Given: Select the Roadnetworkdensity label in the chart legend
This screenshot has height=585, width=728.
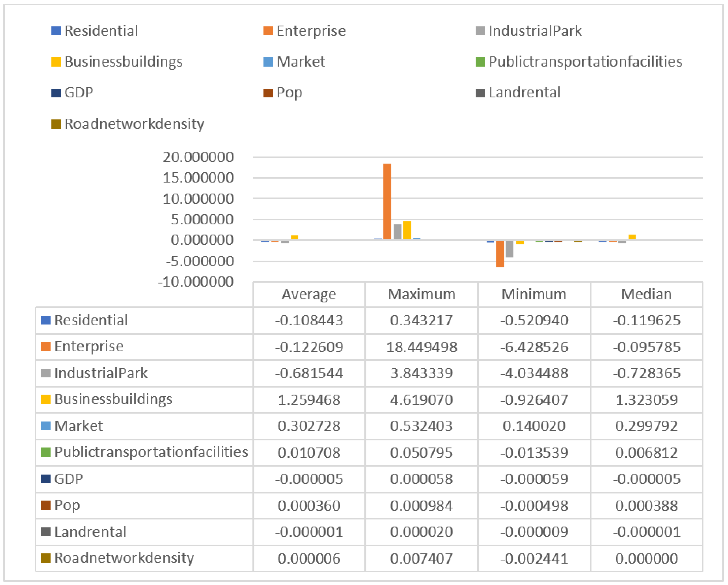Looking at the screenshot, I should [x=134, y=124].
